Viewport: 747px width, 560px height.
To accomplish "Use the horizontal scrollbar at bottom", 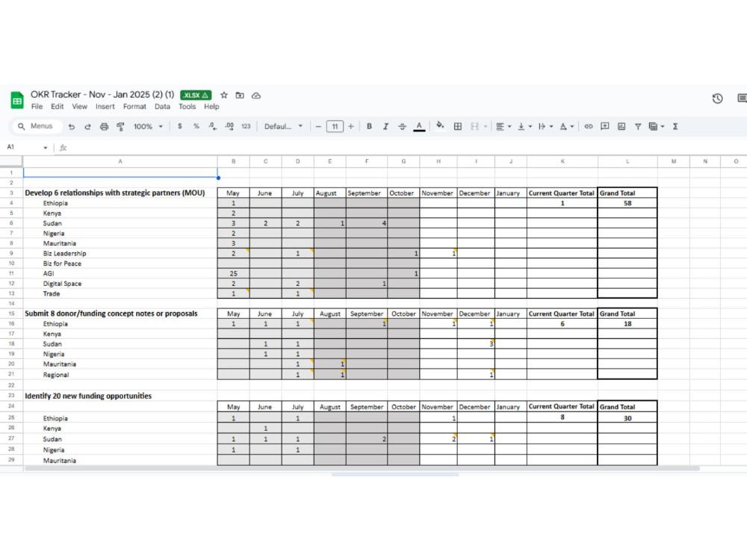I will (362, 469).
